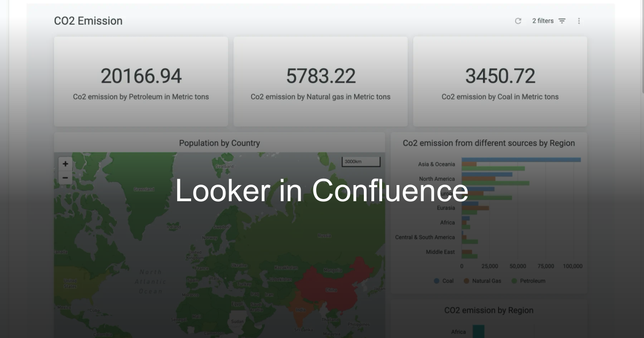Click the dashboard refresh icon

[518, 21]
